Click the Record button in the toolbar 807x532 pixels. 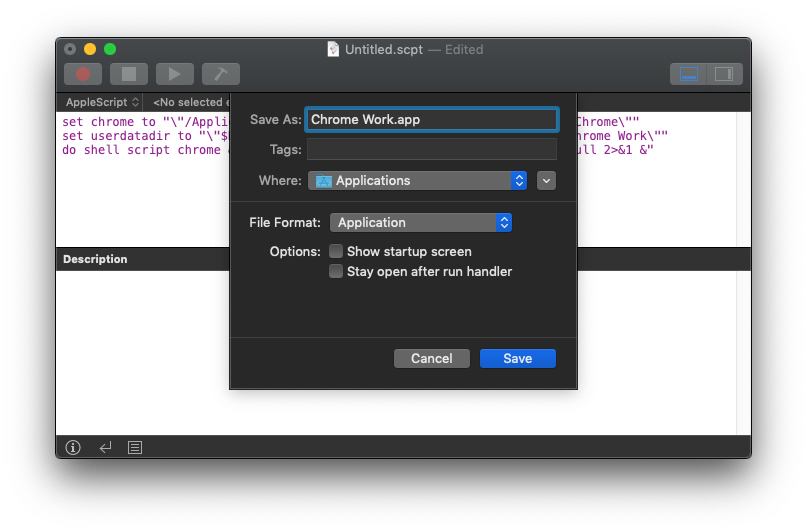83,74
